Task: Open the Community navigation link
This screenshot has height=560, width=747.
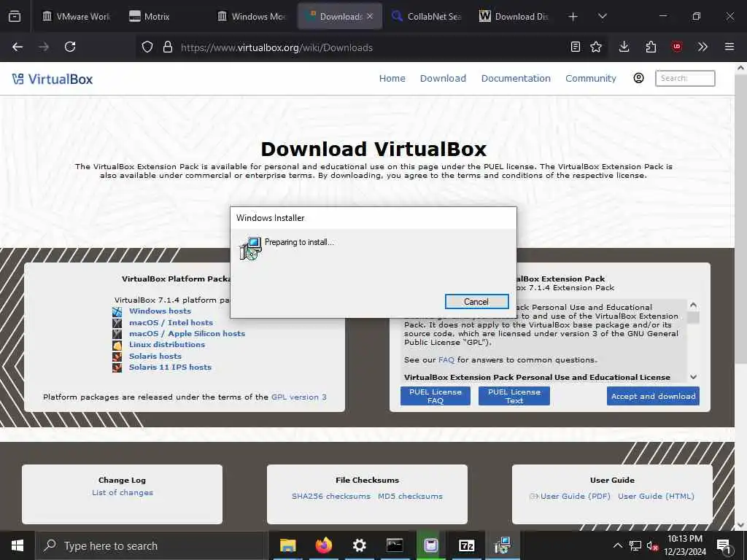Action: (x=591, y=79)
